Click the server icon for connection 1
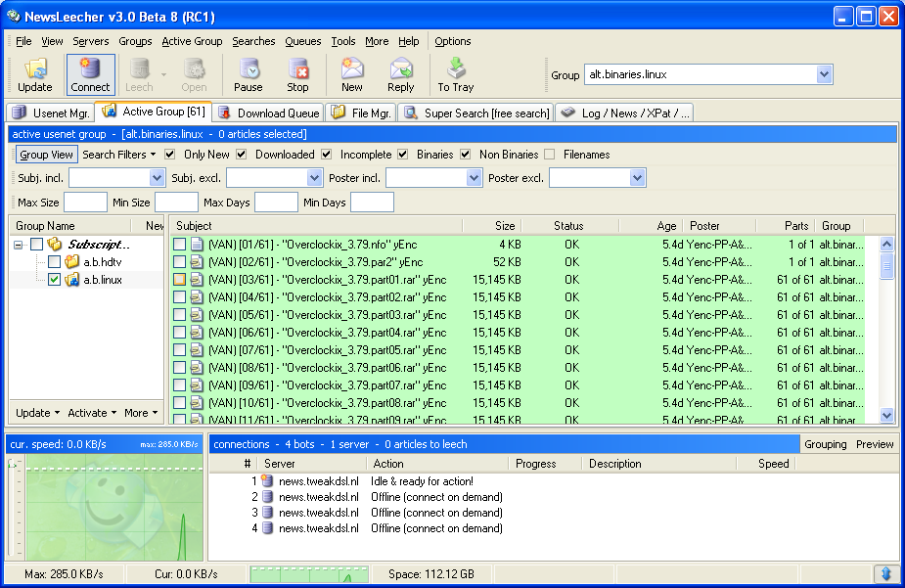 pyautogui.click(x=267, y=480)
